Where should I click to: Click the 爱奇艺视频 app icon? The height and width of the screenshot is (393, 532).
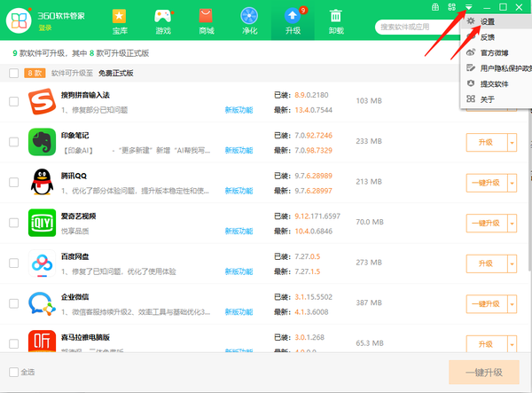click(x=41, y=223)
